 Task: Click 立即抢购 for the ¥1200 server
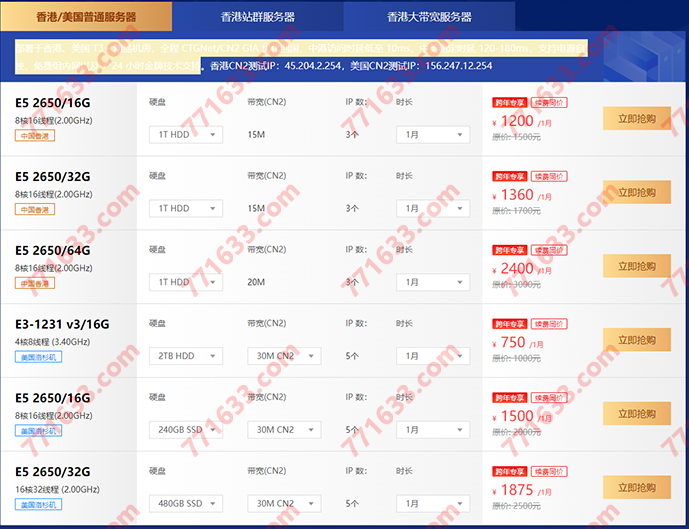(x=637, y=118)
